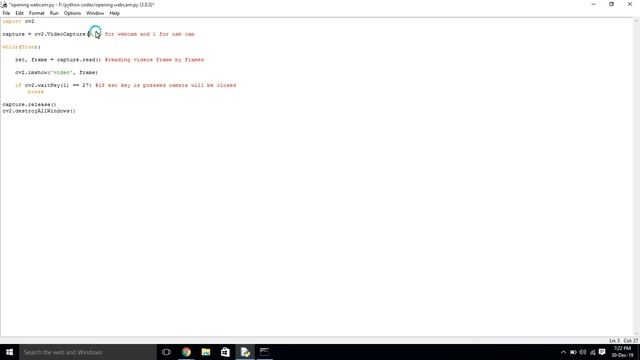Minimize the IDLE editor window
Image resolution: width=640 pixels, height=360 pixels.
pyautogui.click(x=593, y=4)
